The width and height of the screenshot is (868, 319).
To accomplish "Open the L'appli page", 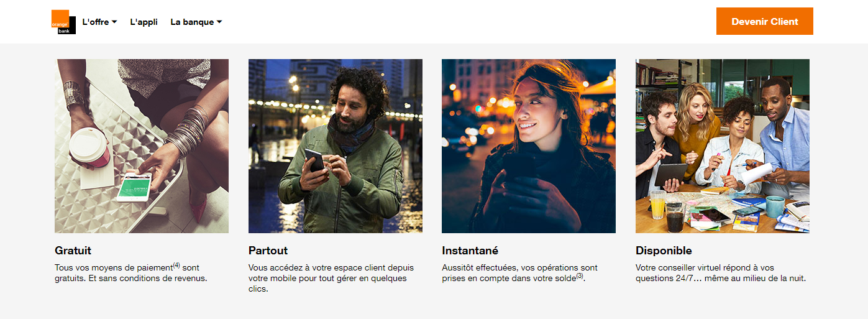I will click(144, 22).
